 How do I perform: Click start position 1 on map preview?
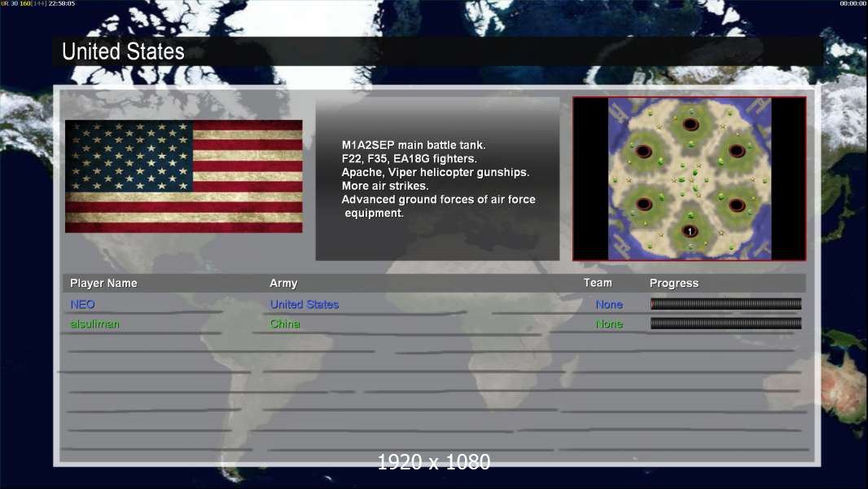(x=690, y=231)
